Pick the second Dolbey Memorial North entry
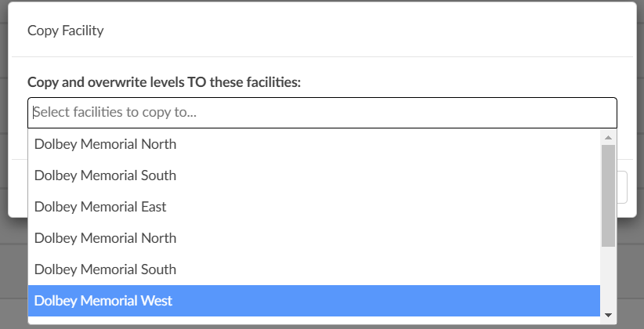644x329 pixels. pyautogui.click(x=314, y=238)
